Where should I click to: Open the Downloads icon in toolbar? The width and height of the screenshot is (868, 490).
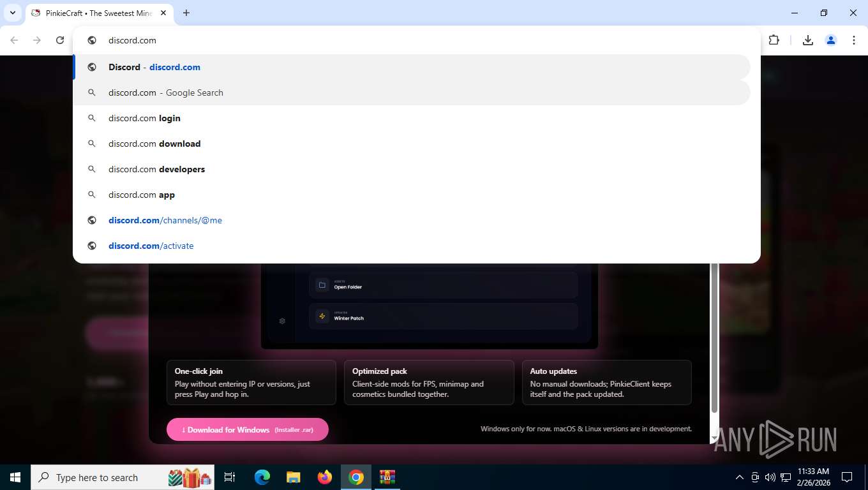coord(808,40)
